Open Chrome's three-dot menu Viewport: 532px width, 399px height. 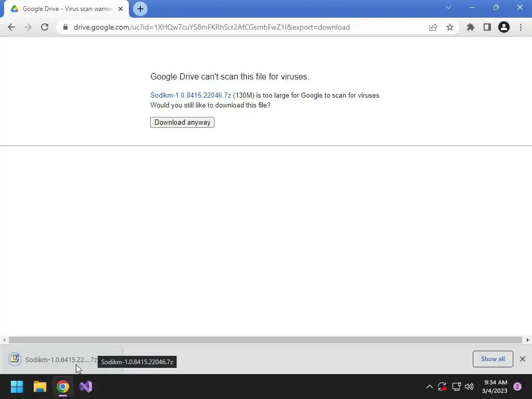521,27
